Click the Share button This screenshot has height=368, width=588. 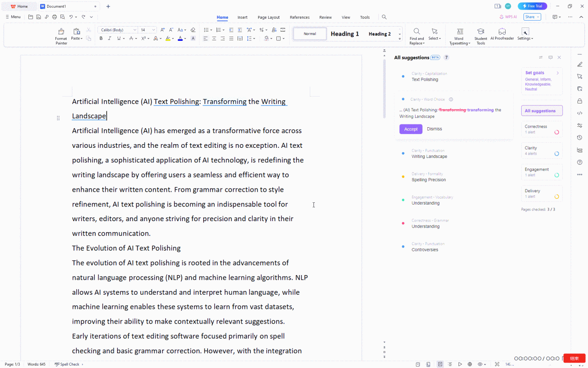pyautogui.click(x=532, y=17)
